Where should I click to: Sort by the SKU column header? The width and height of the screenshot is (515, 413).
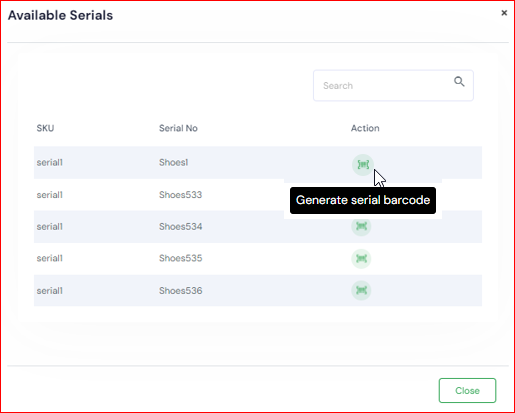pos(45,128)
